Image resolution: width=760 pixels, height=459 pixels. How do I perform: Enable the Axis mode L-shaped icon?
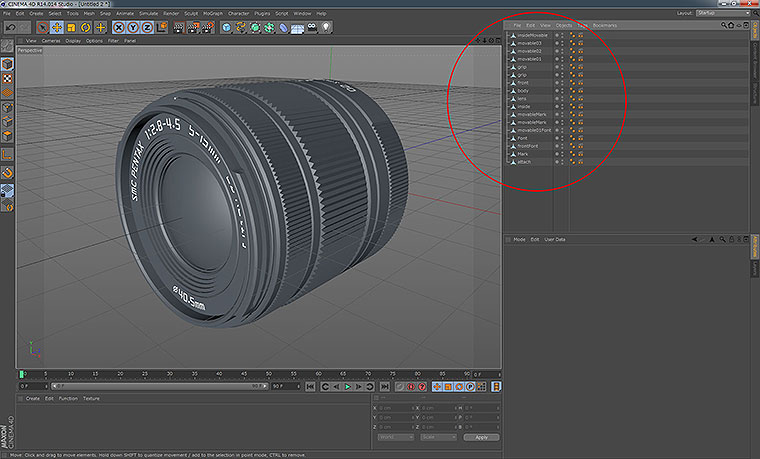7,155
